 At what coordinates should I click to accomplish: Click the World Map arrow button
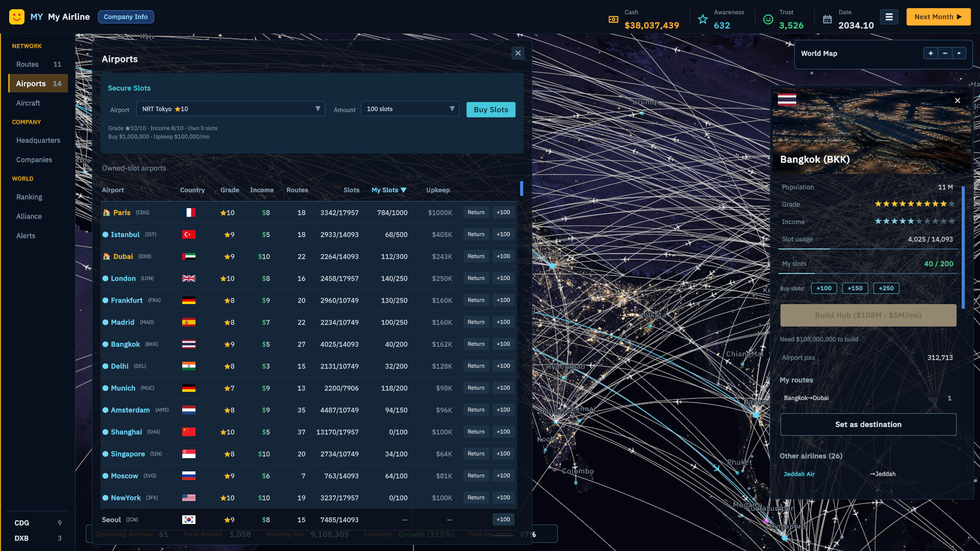click(x=959, y=54)
